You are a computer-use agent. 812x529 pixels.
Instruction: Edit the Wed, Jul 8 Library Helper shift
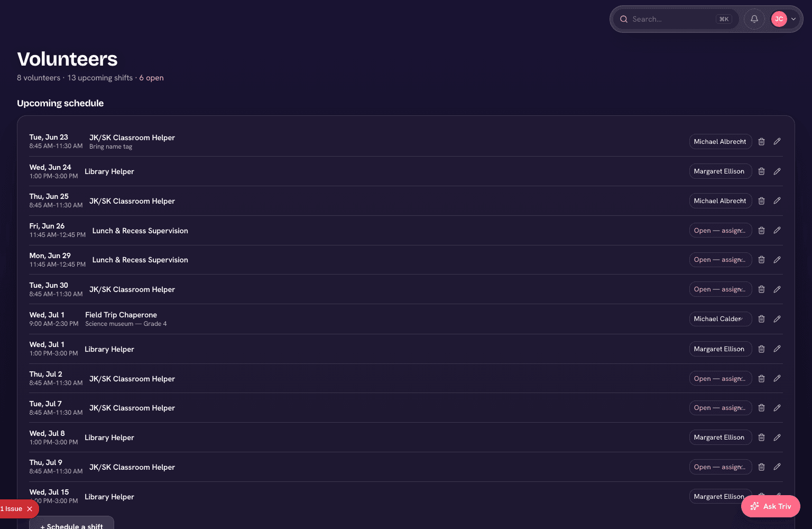click(x=777, y=437)
